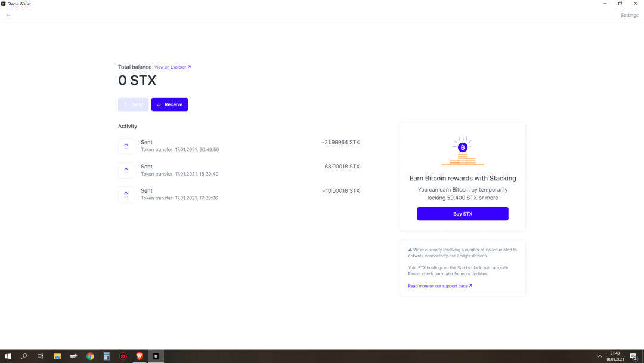Open File Explorer from the taskbar

[57, 356]
